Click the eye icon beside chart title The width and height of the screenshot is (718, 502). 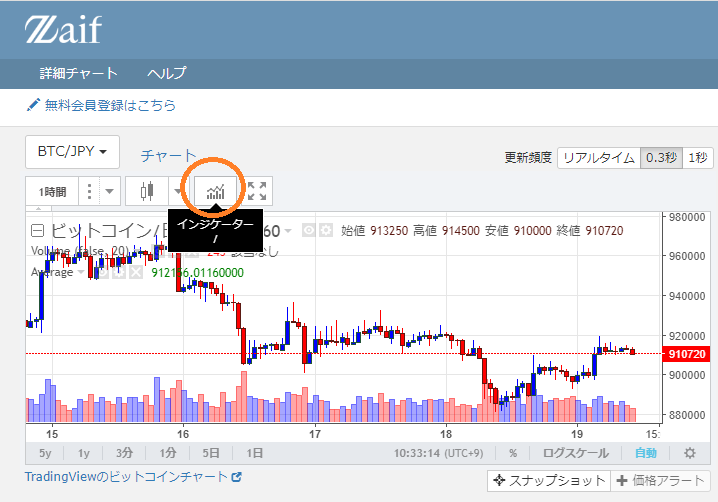pyautogui.click(x=309, y=230)
